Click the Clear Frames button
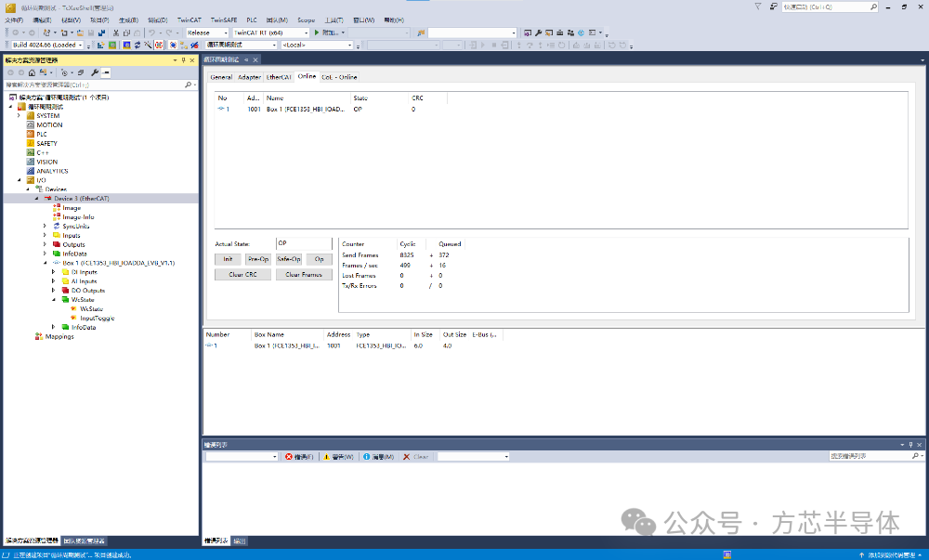The height and width of the screenshot is (560, 929). 304,275
